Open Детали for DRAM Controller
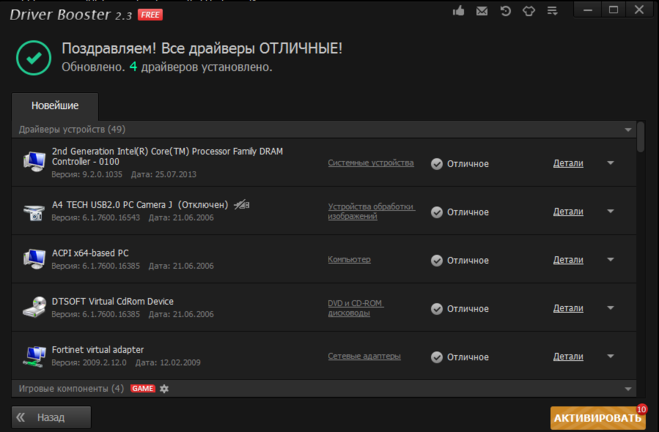This screenshot has height=432, width=659. pos(568,163)
